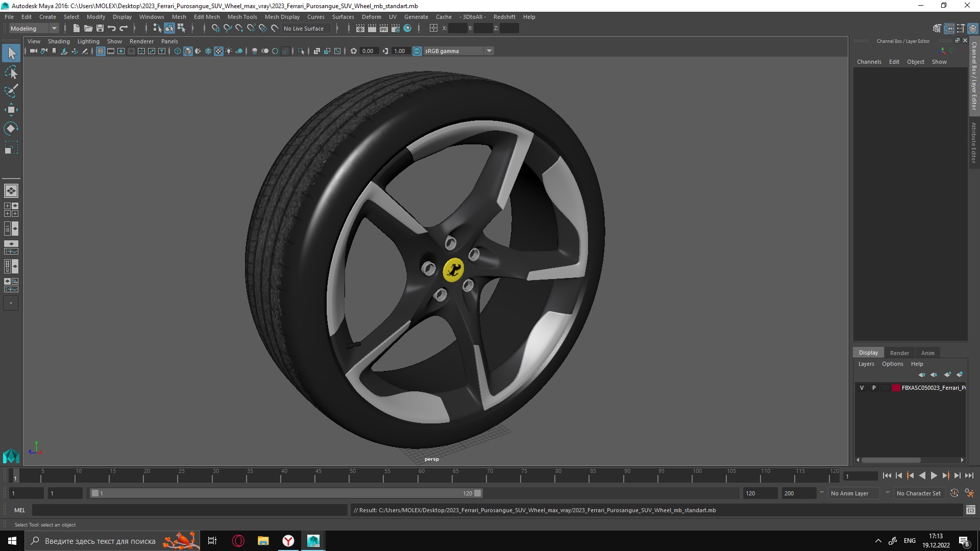The height and width of the screenshot is (551, 980).
Task: Activate the Paint Selection tool
Action: tap(11, 91)
